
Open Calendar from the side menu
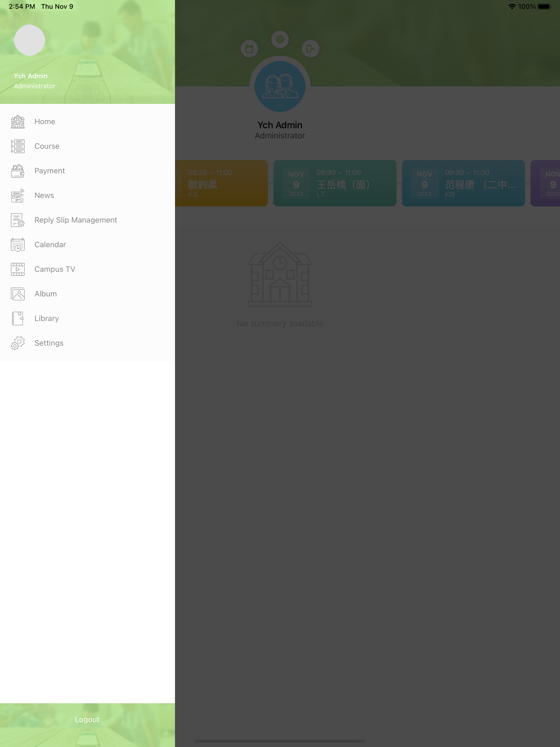pyautogui.click(x=87, y=245)
